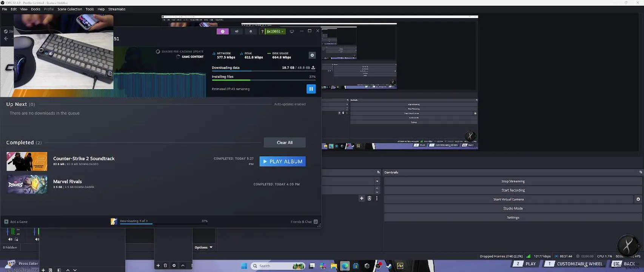Pause the current Steam download
Screen dimensions: 644x272
(x=311, y=89)
